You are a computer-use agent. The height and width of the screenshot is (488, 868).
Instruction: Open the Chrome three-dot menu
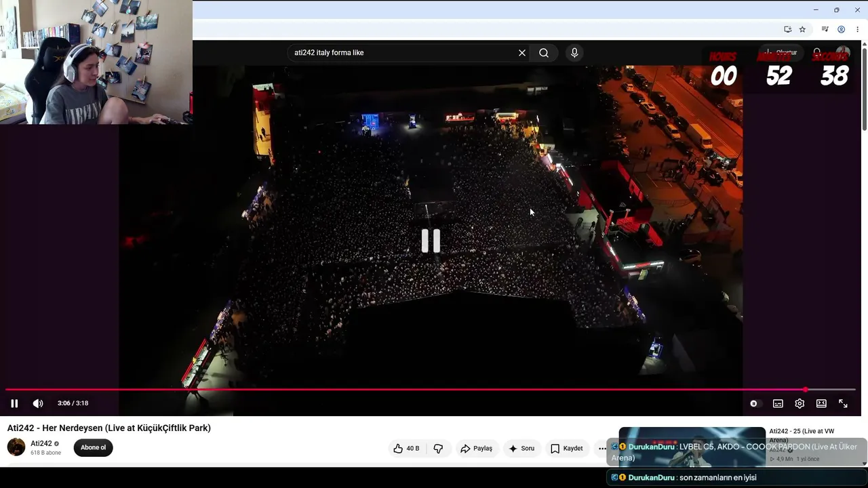[x=857, y=29]
